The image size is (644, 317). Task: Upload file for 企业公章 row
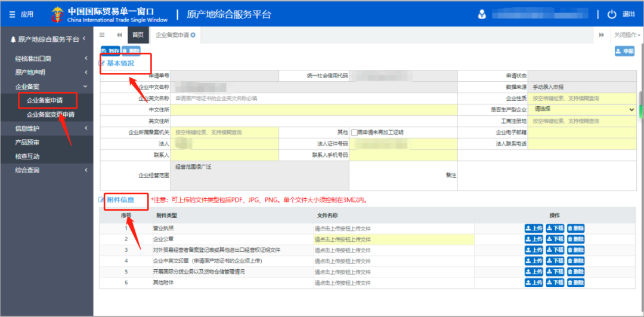[534, 239]
